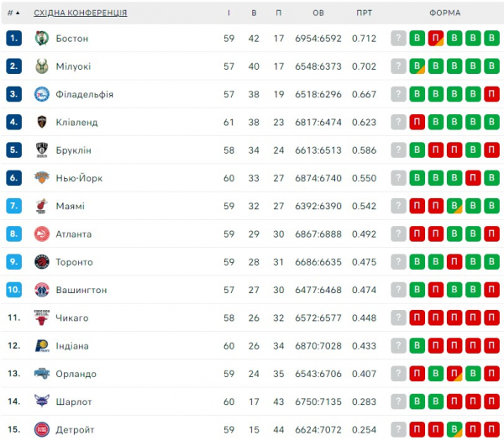Click the Miami Heat team logo
This screenshot has height=441, width=504.
point(42,206)
